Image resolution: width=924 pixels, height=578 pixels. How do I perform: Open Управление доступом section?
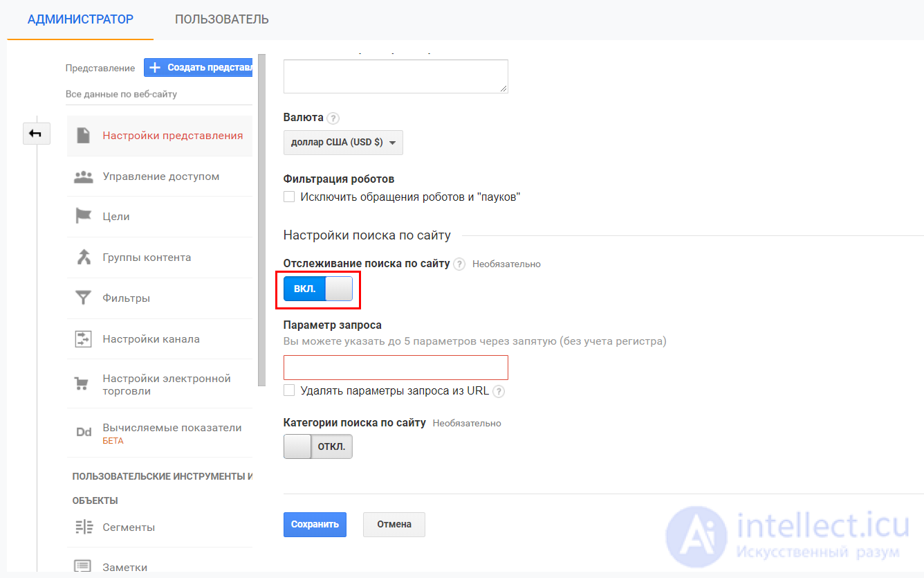[159, 177]
